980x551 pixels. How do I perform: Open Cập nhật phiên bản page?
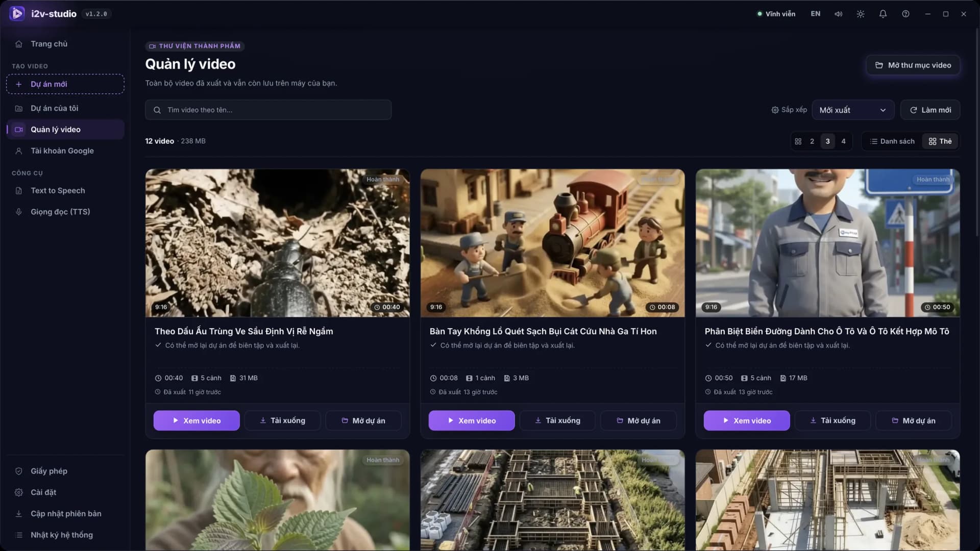pos(65,514)
